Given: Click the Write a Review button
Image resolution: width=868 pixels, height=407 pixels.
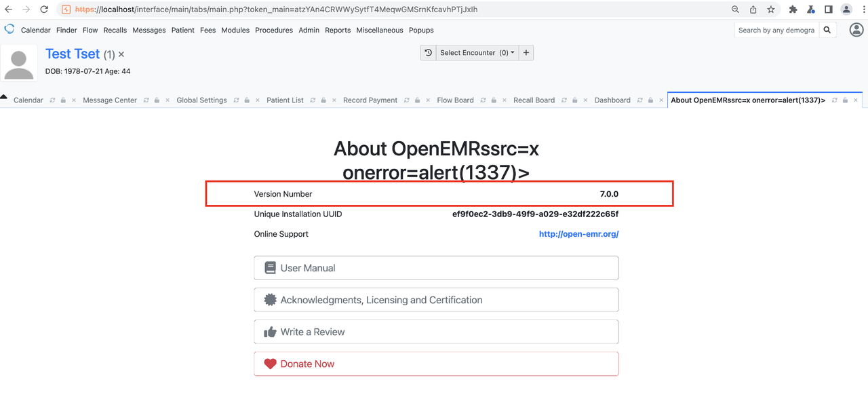Looking at the screenshot, I should (x=436, y=332).
